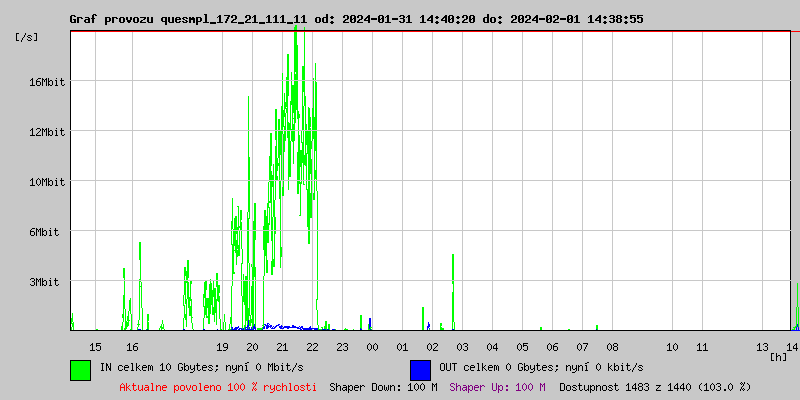The width and height of the screenshot is (800, 400).
Task: Click hour label '03' on x-axis
Action: click(x=462, y=347)
